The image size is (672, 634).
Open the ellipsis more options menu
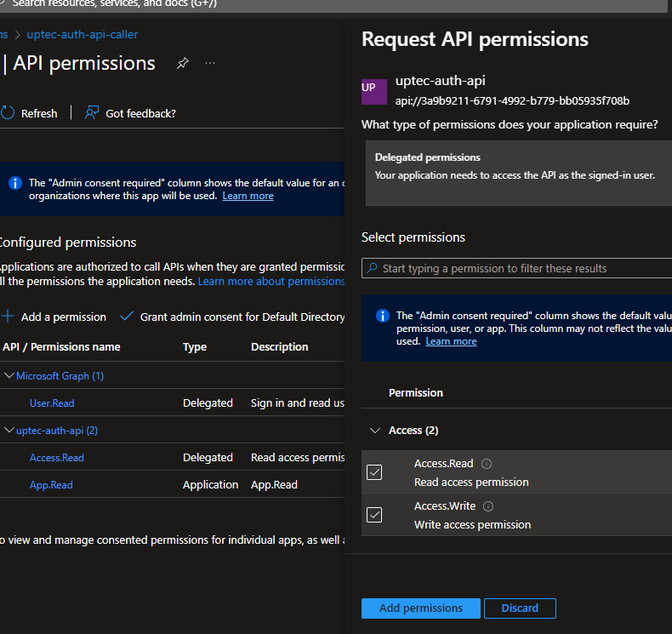coord(210,64)
